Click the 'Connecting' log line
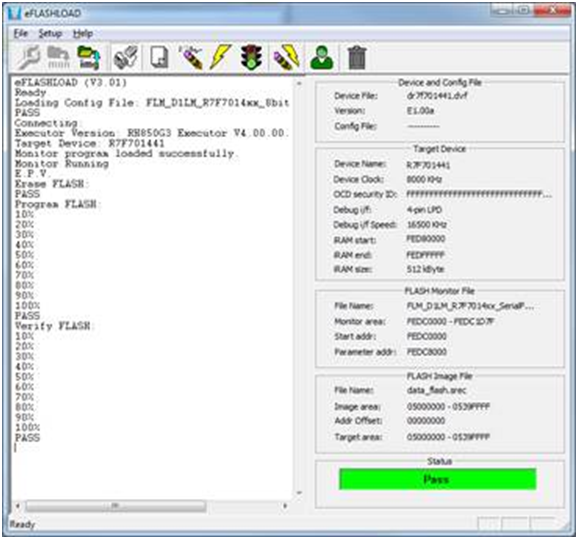Viewport: 578px width, 539px height. (x=48, y=123)
